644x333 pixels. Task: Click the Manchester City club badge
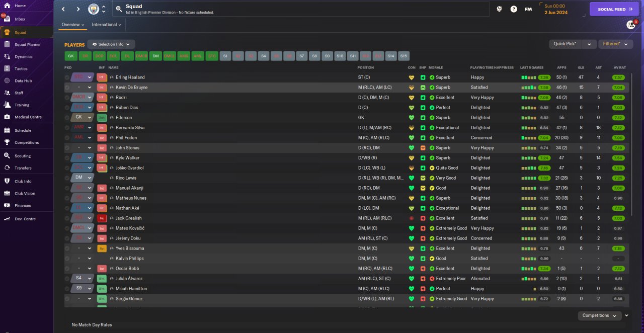(x=94, y=9)
